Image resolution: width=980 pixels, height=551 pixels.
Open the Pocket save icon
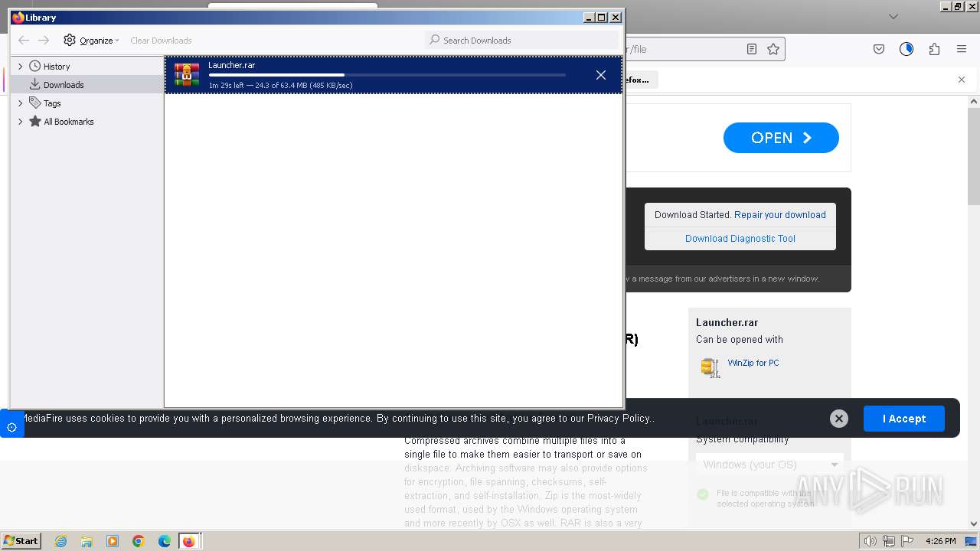pos(879,49)
